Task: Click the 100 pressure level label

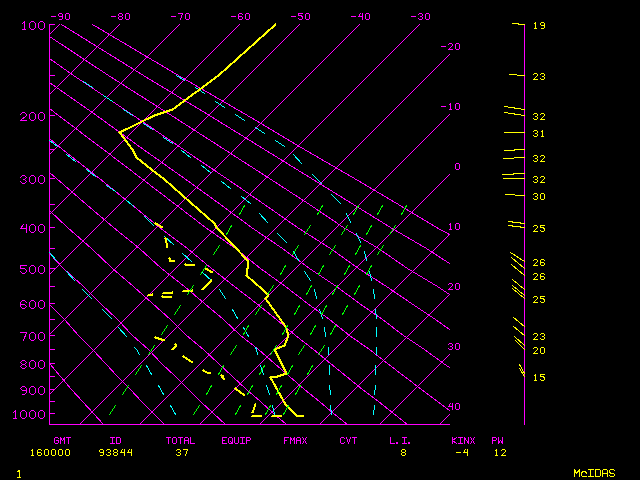Action: (32, 25)
